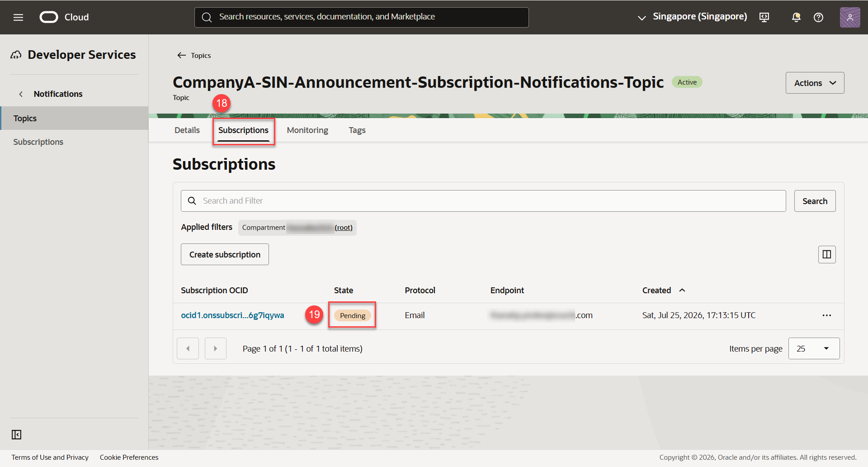
Task: Go to the previous page arrow
Action: click(x=188, y=348)
